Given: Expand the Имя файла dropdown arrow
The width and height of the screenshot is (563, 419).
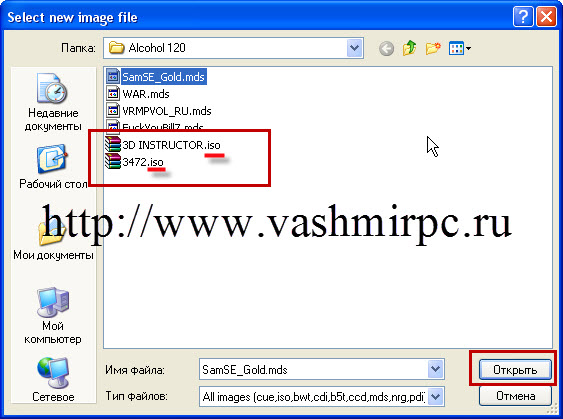Looking at the screenshot, I should tap(435, 369).
